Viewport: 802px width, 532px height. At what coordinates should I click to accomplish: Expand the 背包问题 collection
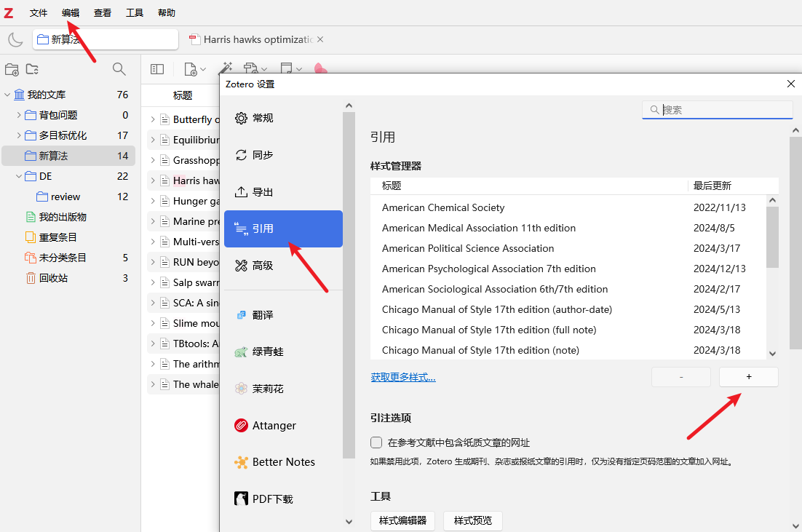tap(19, 115)
